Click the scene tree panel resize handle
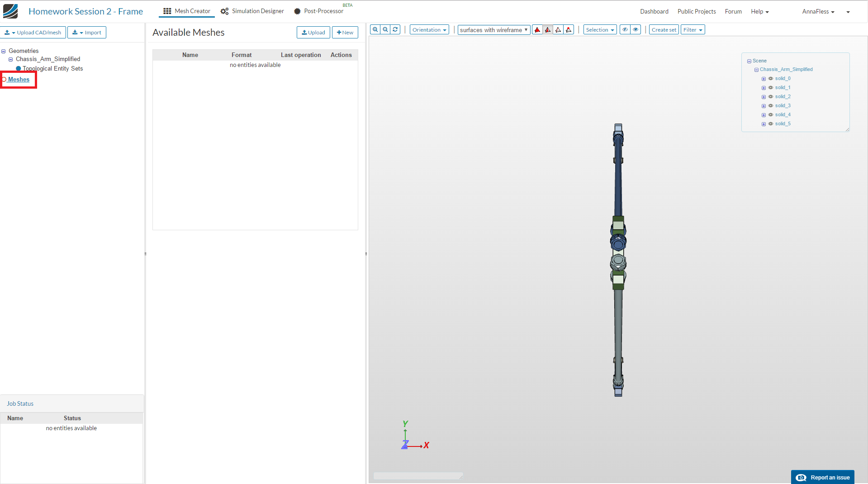The height and width of the screenshot is (484, 868). tap(847, 130)
